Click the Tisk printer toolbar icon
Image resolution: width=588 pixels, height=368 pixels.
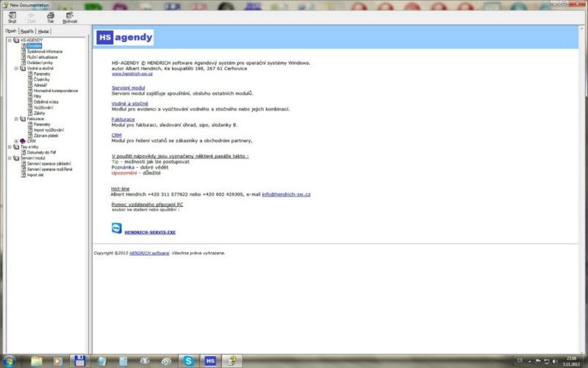coord(51,17)
